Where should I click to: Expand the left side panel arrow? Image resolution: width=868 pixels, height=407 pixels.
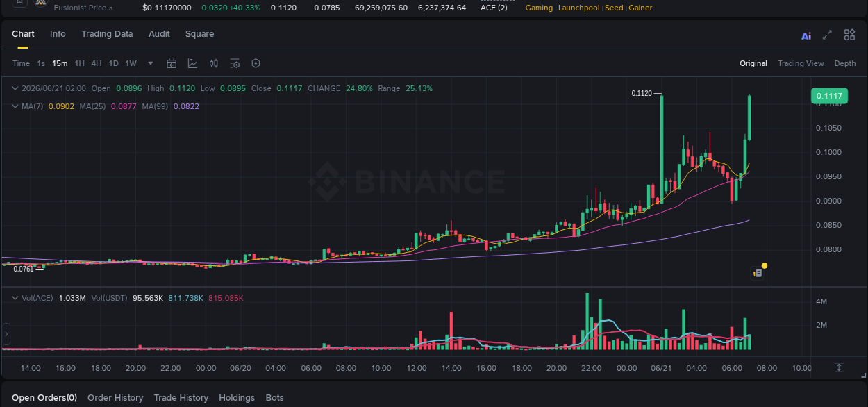point(6,334)
